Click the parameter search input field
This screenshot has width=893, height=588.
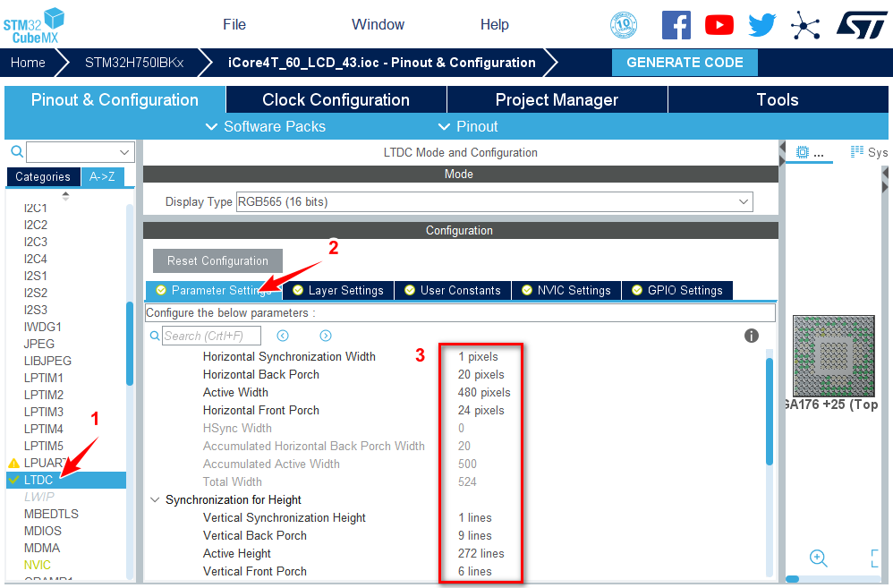[211, 336]
